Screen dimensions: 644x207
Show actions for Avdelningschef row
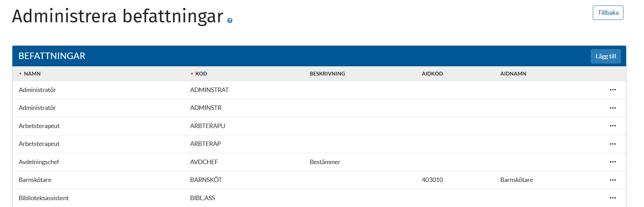pos(613,162)
